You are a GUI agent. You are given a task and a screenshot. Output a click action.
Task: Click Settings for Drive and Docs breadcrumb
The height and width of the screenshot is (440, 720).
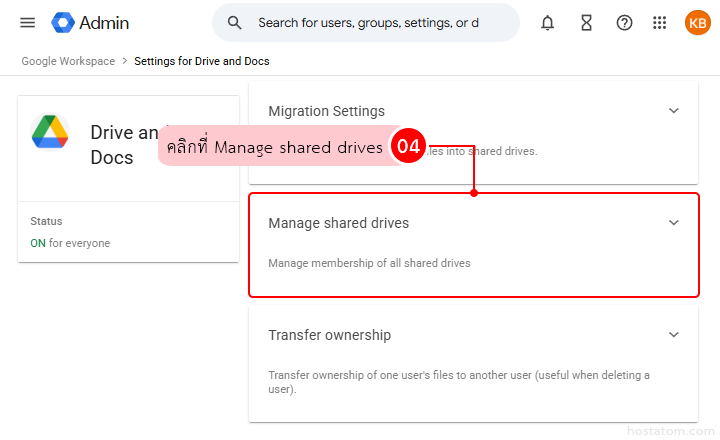pyautogui.click(x=202, y=61)
